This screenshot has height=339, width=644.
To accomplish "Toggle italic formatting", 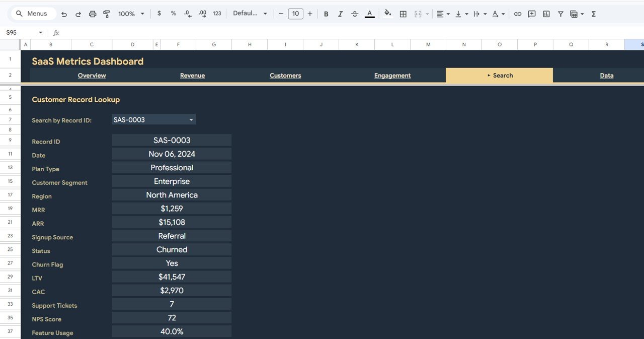I will click(340, 14).
